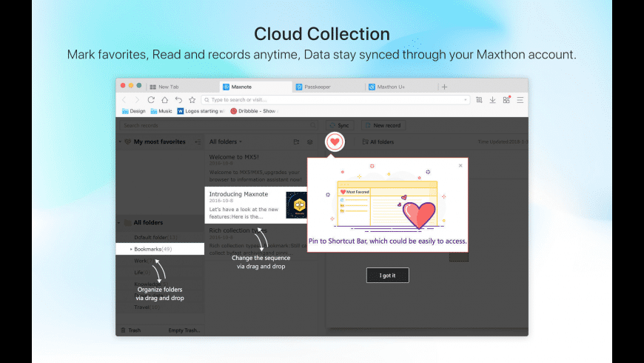Collapse sidebar icon next to My most favorites
Image resolution: width=644 pixels, height=363 pixels.
198,141
